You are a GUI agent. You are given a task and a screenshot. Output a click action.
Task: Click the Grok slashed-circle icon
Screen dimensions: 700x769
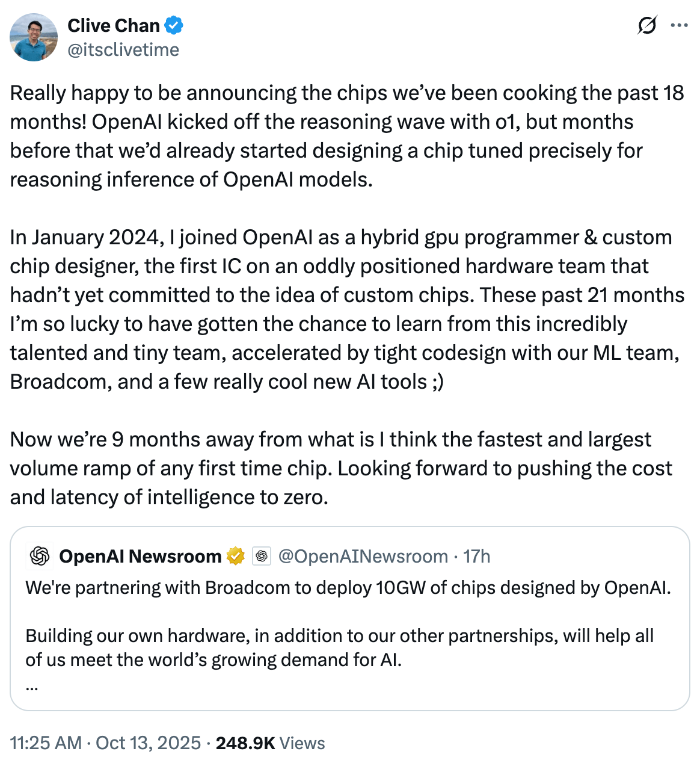click(x=646, y=26)
